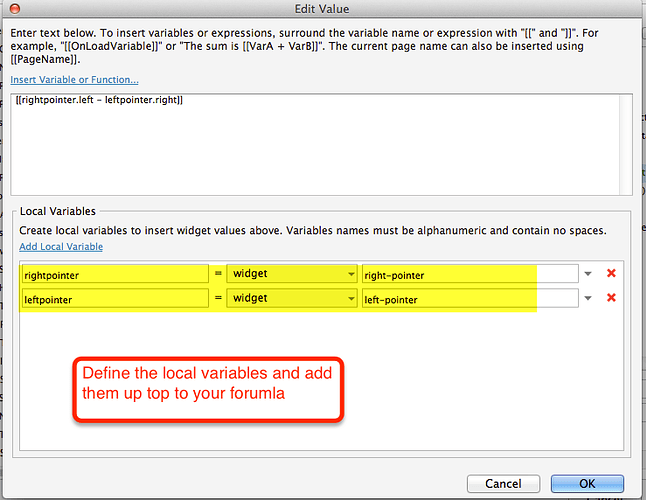Click the Add Local Variable link

tap(61, 246)
